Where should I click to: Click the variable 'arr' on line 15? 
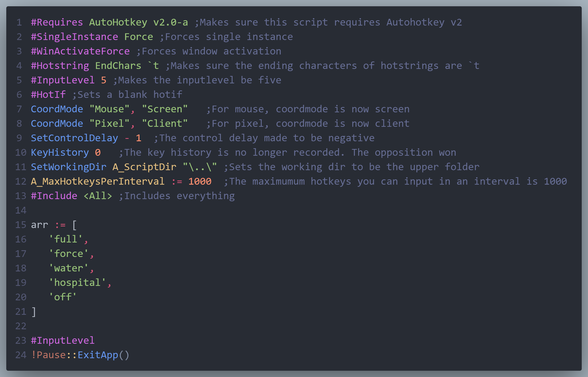click(x=40, y=225)
